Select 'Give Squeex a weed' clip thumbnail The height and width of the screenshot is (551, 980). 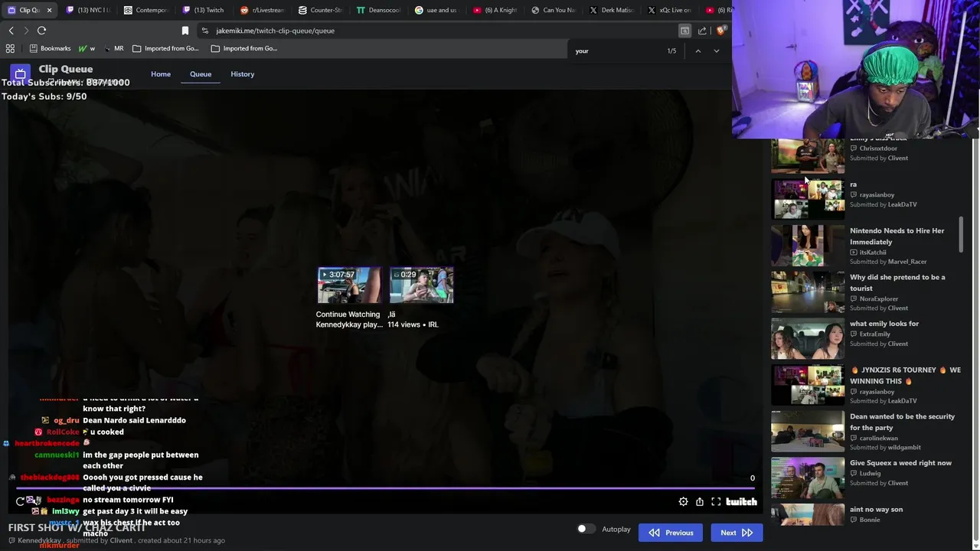(808, 478)
